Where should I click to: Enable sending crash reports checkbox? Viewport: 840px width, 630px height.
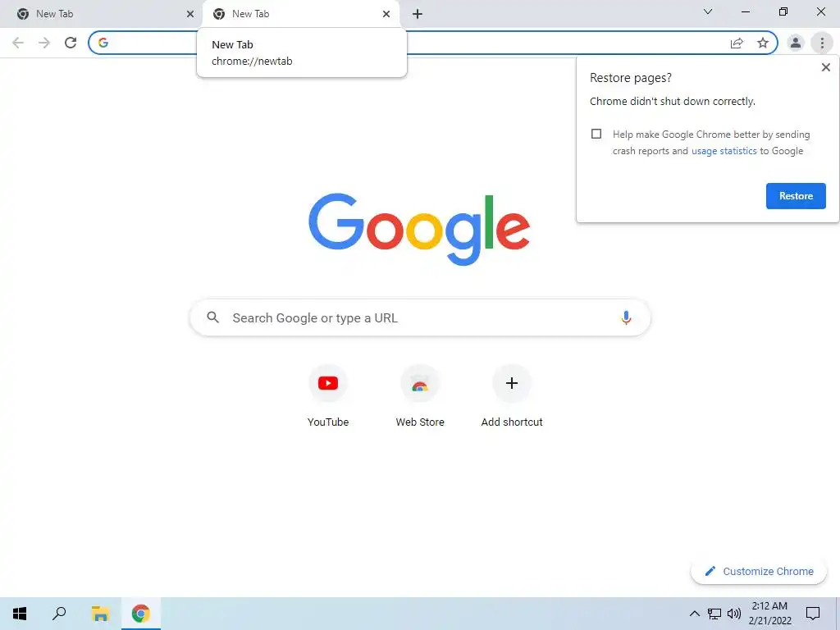point(596,134)
